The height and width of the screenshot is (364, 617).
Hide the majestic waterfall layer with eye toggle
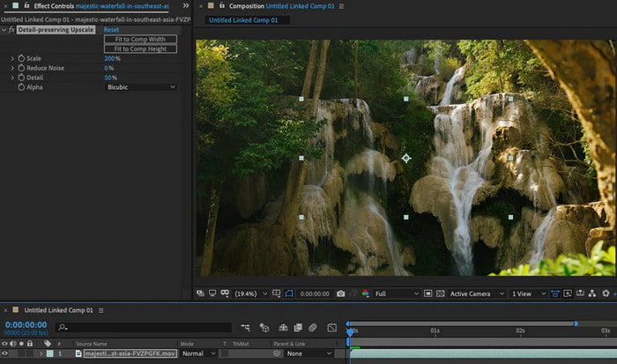(5, 353)
